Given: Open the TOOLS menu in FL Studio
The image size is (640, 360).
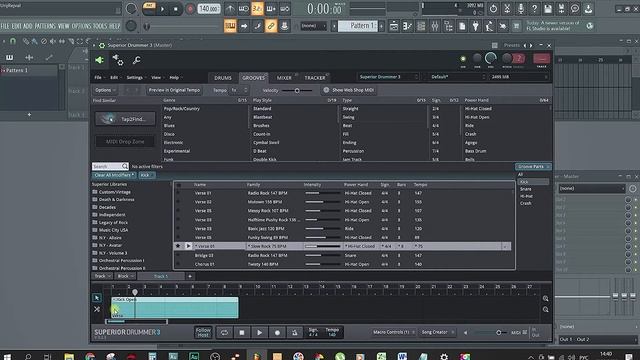Looking at the screenshot, I should [100, 26].
